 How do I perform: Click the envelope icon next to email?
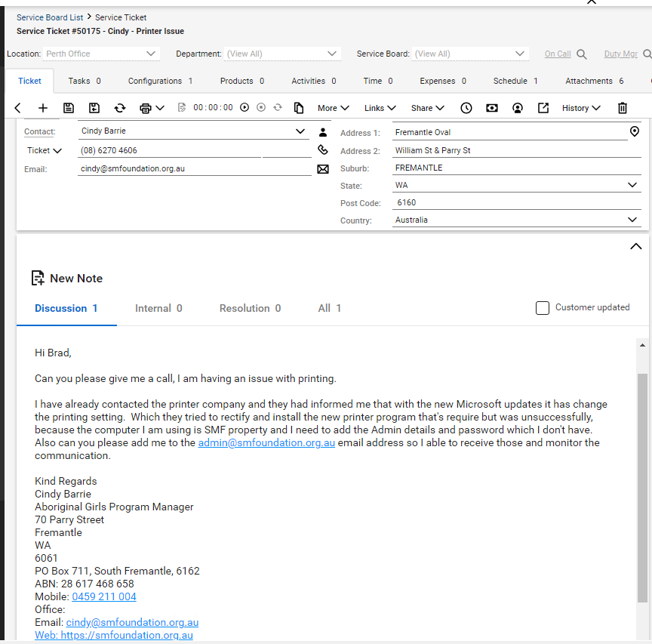pyautogui.click(x=323, y=169)
